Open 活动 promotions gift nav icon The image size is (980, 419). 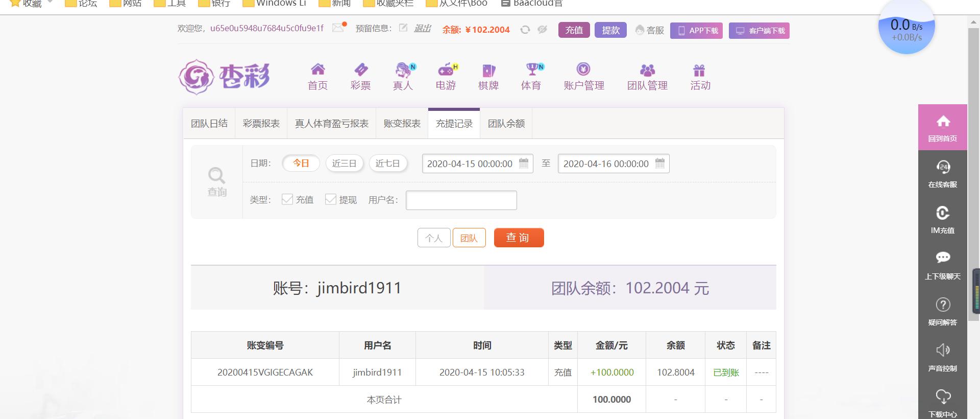point(700,77)
